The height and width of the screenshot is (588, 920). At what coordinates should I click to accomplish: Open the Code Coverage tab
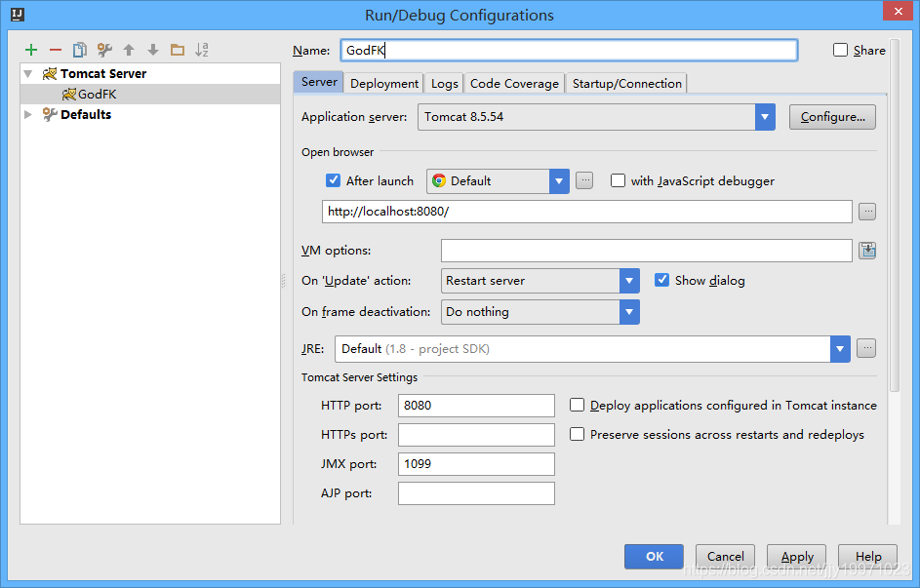pos(514,83)
